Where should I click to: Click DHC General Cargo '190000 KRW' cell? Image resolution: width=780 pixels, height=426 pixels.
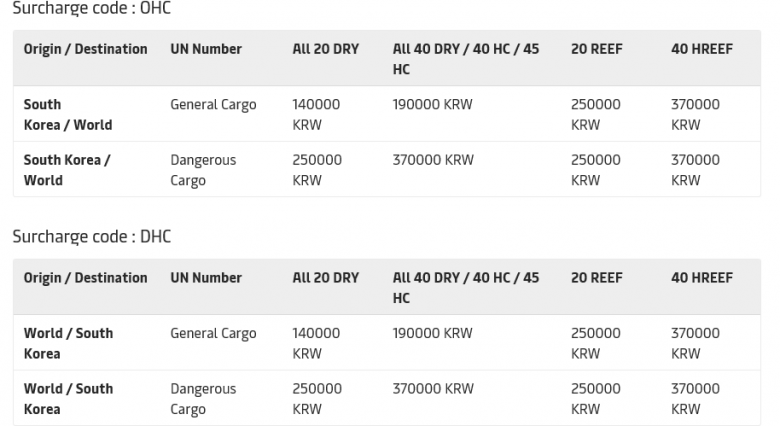coord(432,333)
